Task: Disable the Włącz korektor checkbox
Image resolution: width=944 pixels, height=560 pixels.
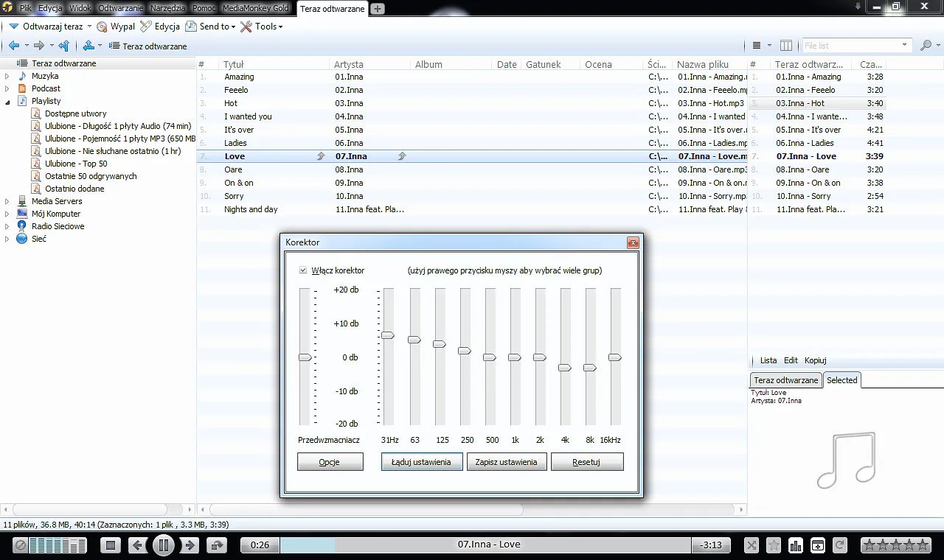Action: tap(303, 270)
